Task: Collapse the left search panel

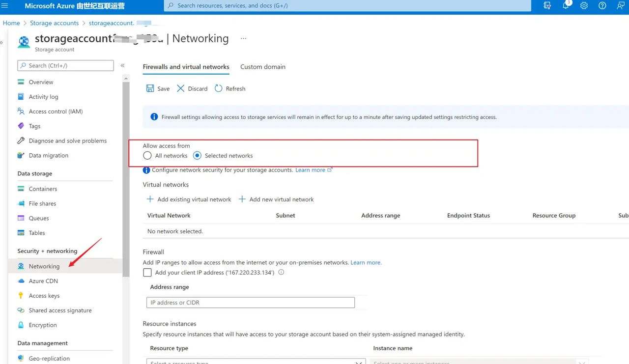Action: point(122,64)
